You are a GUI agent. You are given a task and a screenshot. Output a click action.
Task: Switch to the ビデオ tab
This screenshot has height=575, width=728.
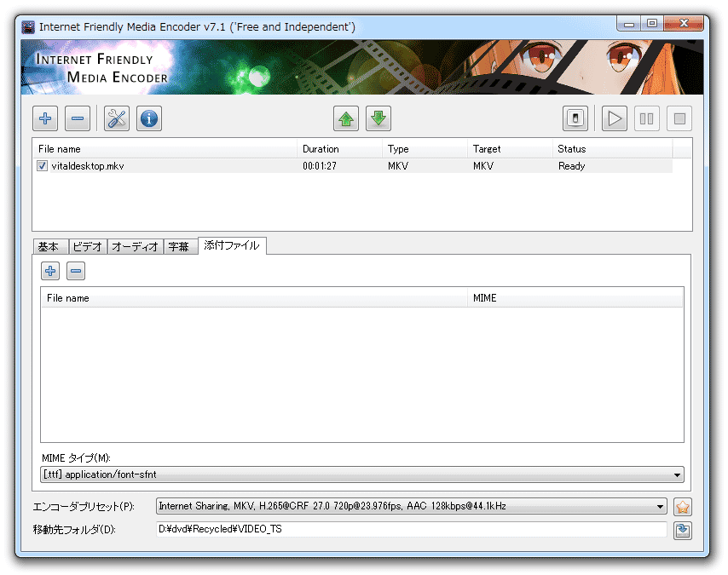88,246
